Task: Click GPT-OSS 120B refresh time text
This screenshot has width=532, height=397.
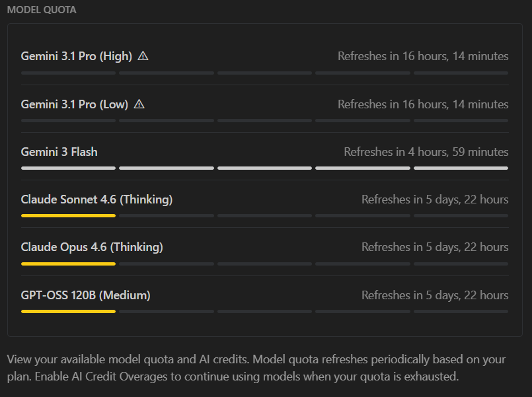Action: [x=435, y=295]
